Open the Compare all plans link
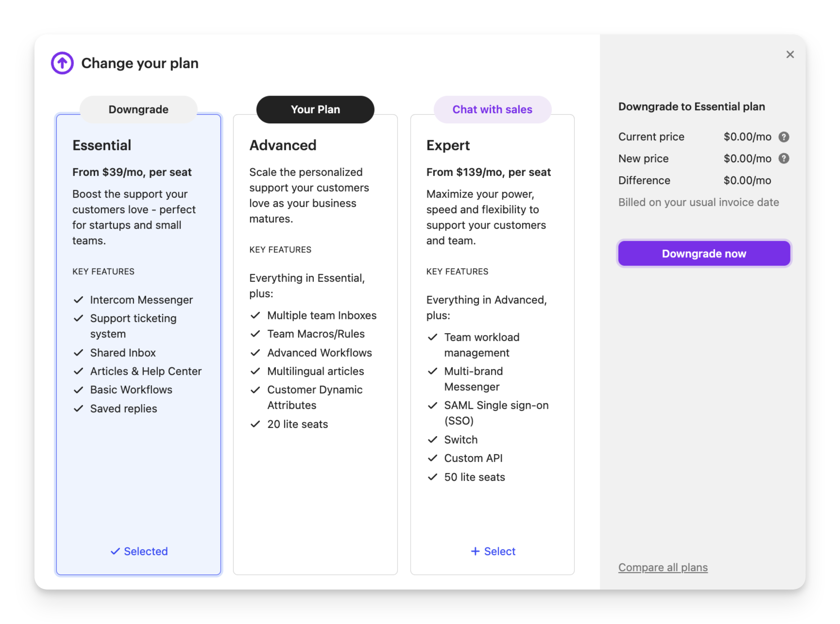 pyautogui.click(x=663, y=567)
